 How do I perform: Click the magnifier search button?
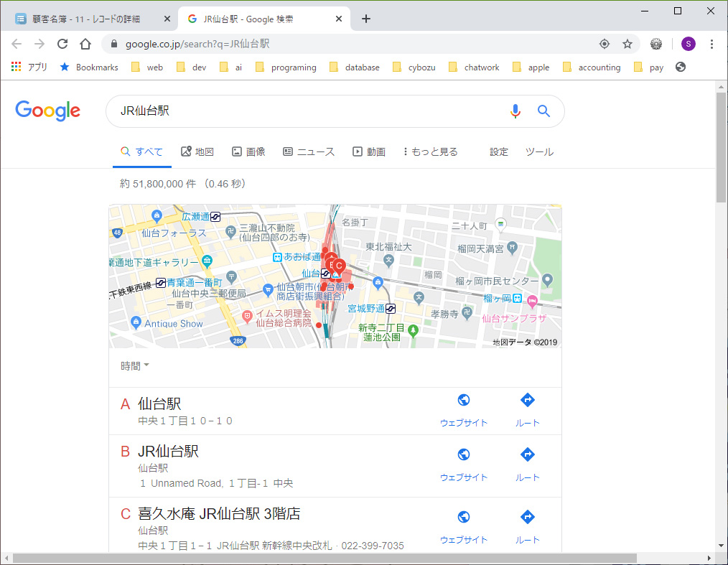543,111
